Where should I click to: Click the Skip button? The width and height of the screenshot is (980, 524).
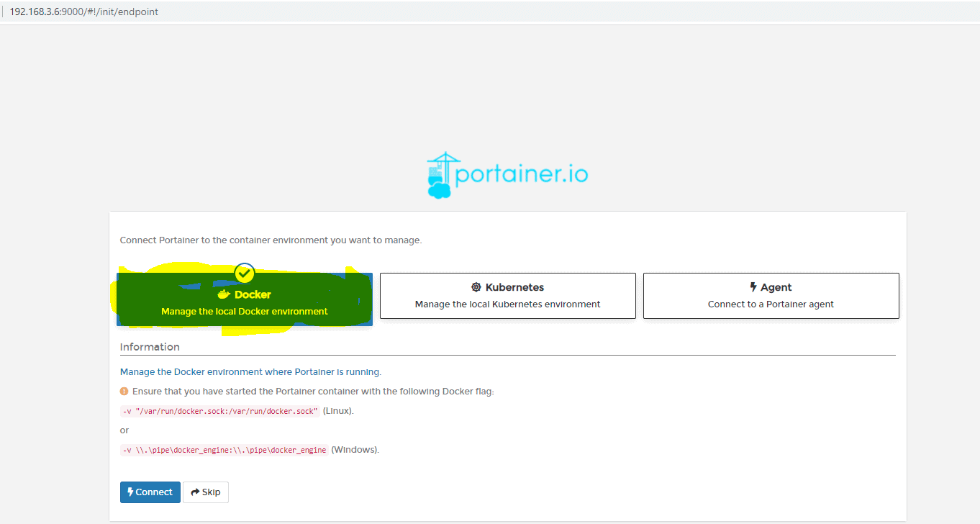pyautogui.click(x=206, y=492)
